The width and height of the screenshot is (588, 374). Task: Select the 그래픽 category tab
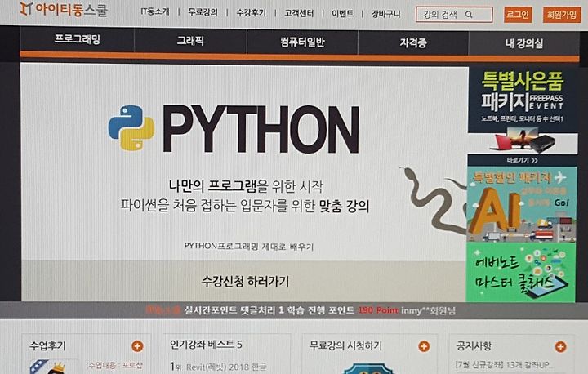click(190, 41)
